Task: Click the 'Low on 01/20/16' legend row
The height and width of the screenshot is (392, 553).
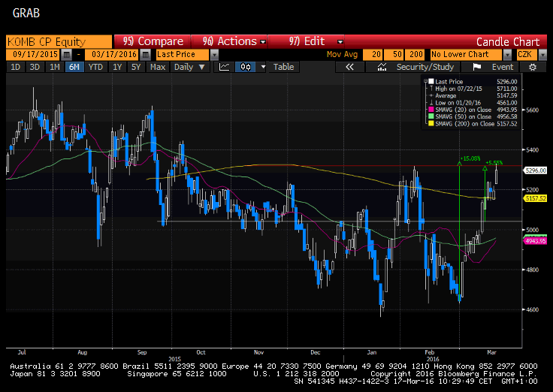Action: (471, 103)
